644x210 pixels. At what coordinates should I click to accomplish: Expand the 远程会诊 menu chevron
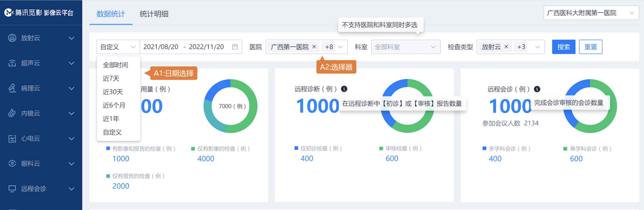tap(72, 189)
